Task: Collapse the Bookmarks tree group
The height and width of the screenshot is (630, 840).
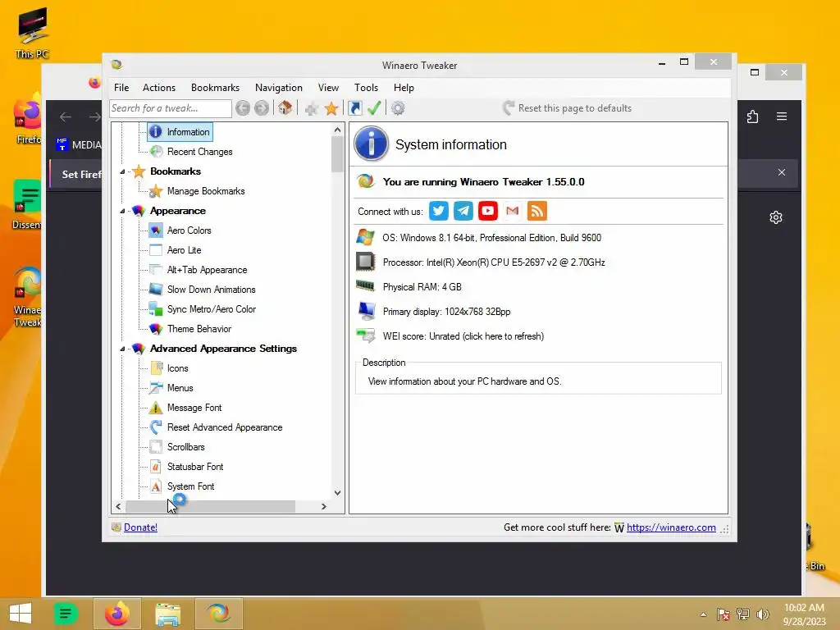Action: pos(123,172)
